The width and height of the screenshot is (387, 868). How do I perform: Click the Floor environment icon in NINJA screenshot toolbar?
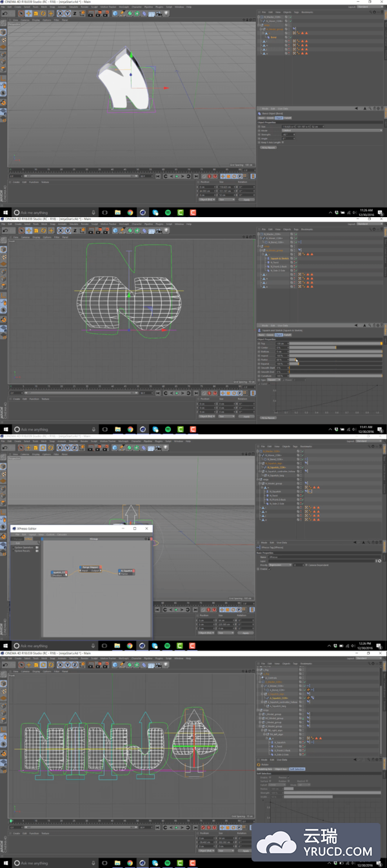coord(151,664)
